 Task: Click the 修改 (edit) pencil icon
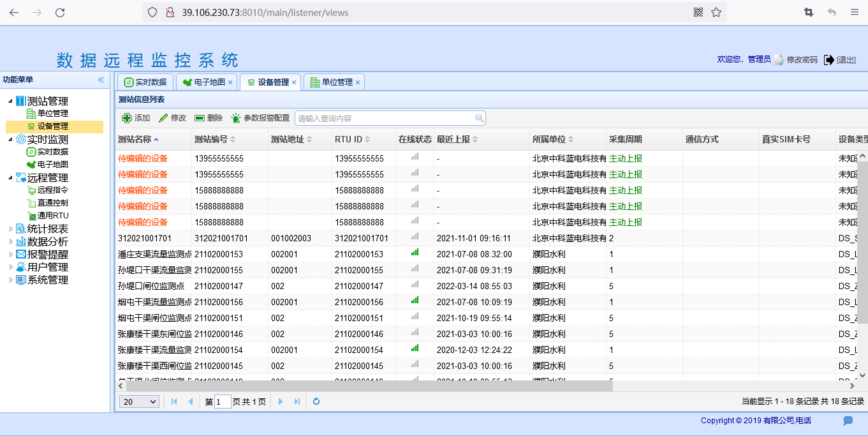click(x=163, y=118)
